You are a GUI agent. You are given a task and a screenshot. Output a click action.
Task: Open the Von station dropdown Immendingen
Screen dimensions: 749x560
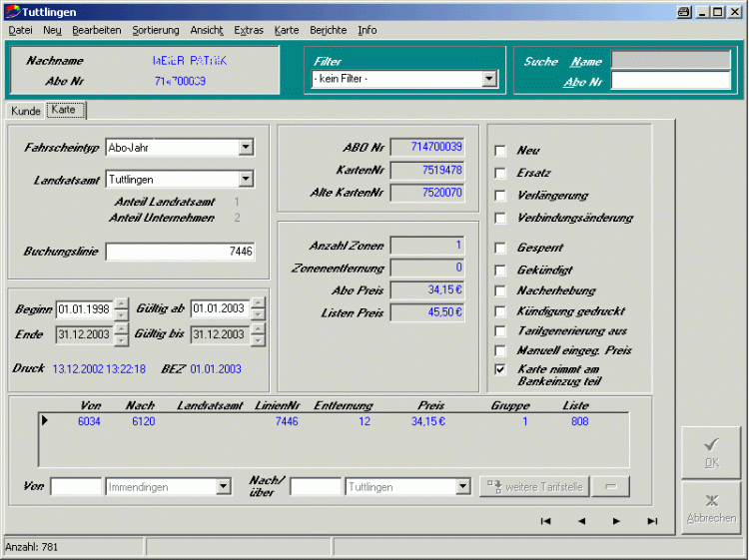[x=223, y=487]
